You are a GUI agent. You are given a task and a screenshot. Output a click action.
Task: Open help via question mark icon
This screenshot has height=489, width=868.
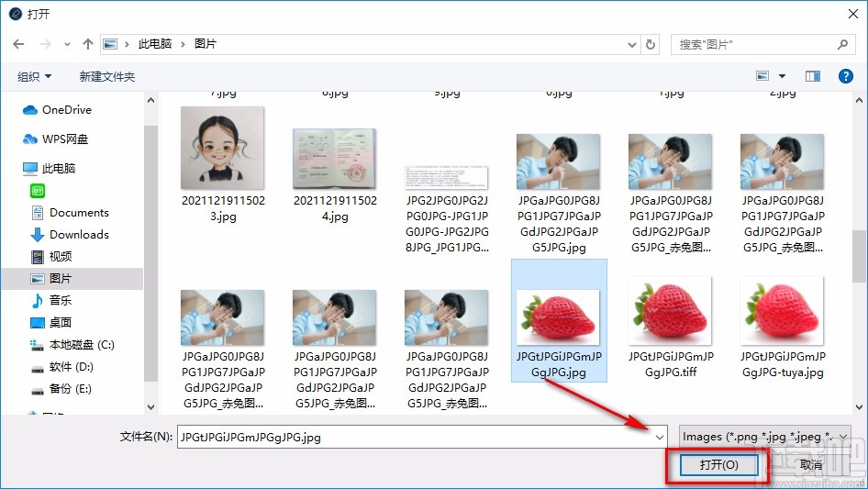pos(845,76)
